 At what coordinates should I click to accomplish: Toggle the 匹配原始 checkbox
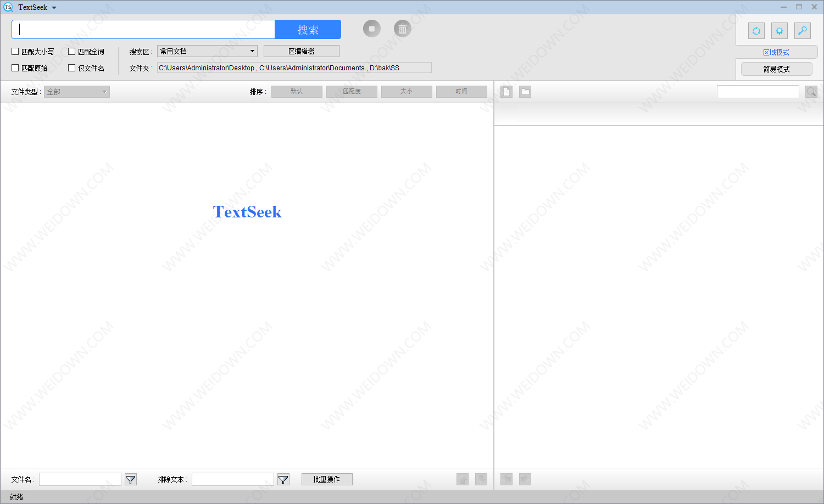point(15,68)
